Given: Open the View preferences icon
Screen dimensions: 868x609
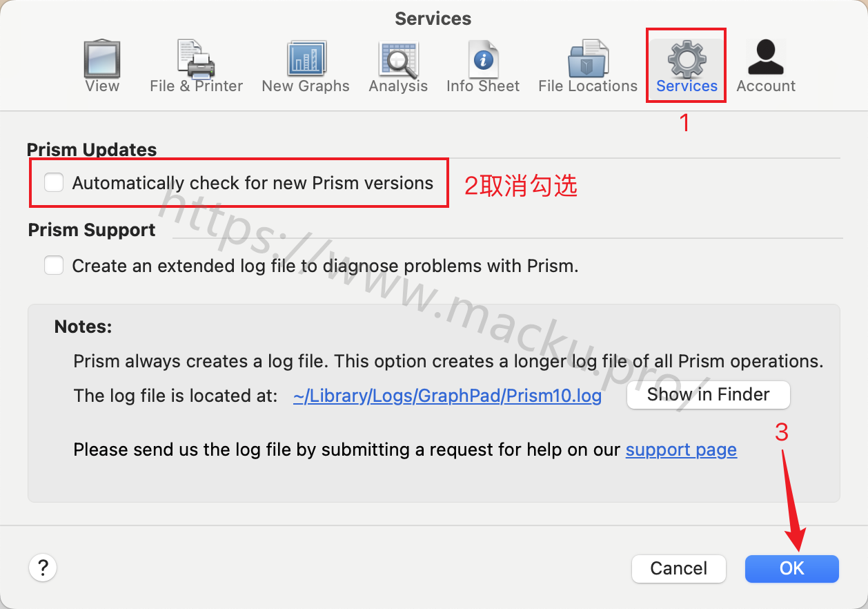Looking at the screenshot, I should click(102, 58).
